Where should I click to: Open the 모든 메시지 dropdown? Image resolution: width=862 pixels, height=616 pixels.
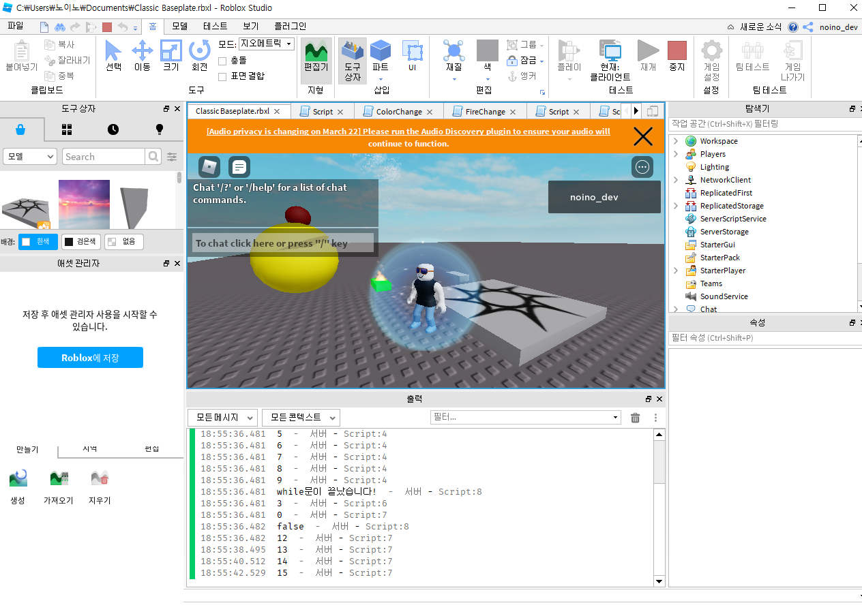[x=222, y=418]
